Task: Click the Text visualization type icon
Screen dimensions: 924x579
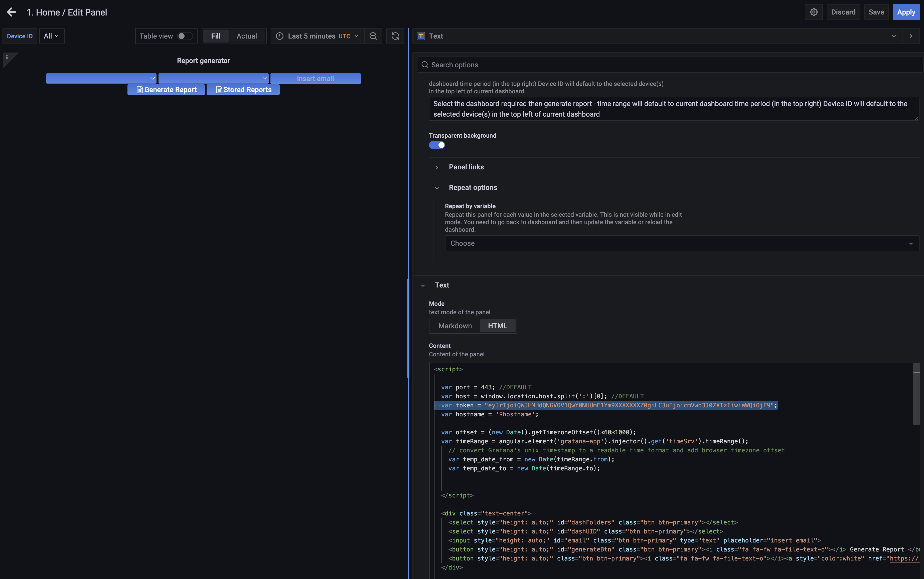Action: [x=421, y=36]
